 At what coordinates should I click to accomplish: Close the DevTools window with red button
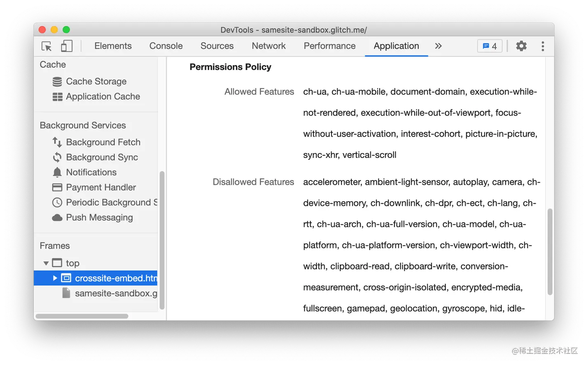click(42, 30)
